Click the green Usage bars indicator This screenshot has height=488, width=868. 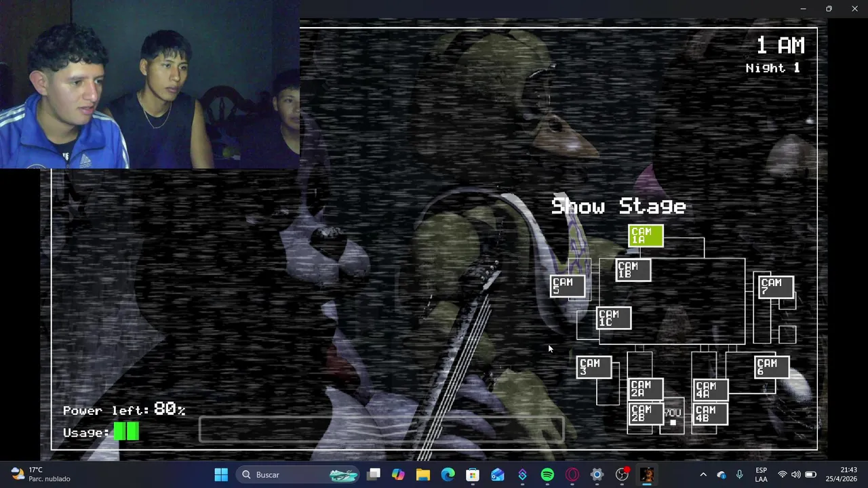(126, 432)
